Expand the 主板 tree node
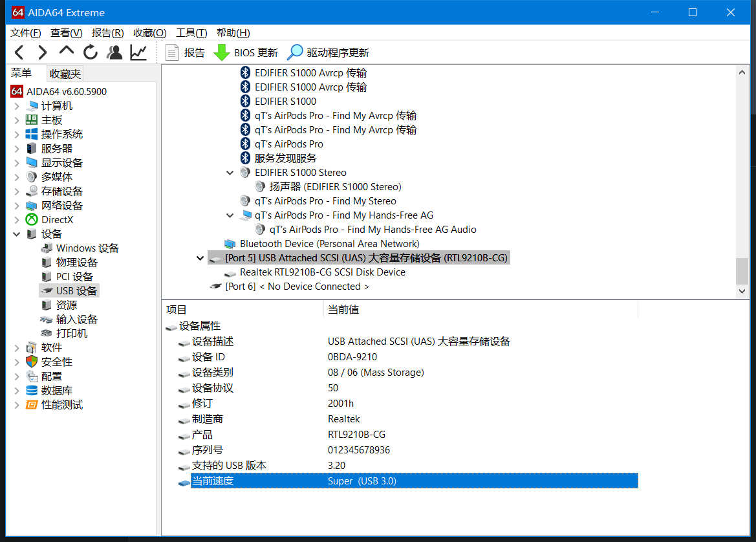Viewport: 756px width, 542px height. pos(17,120)
